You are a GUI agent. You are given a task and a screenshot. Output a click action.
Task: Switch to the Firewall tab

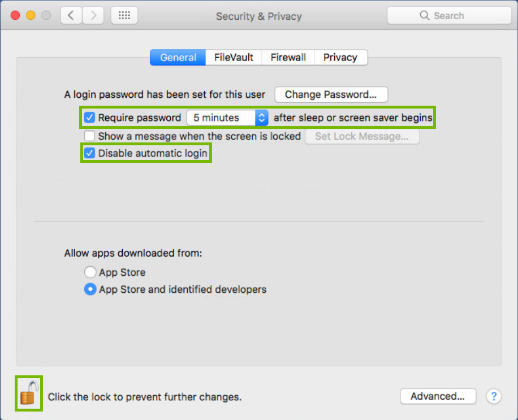[288, 57]
